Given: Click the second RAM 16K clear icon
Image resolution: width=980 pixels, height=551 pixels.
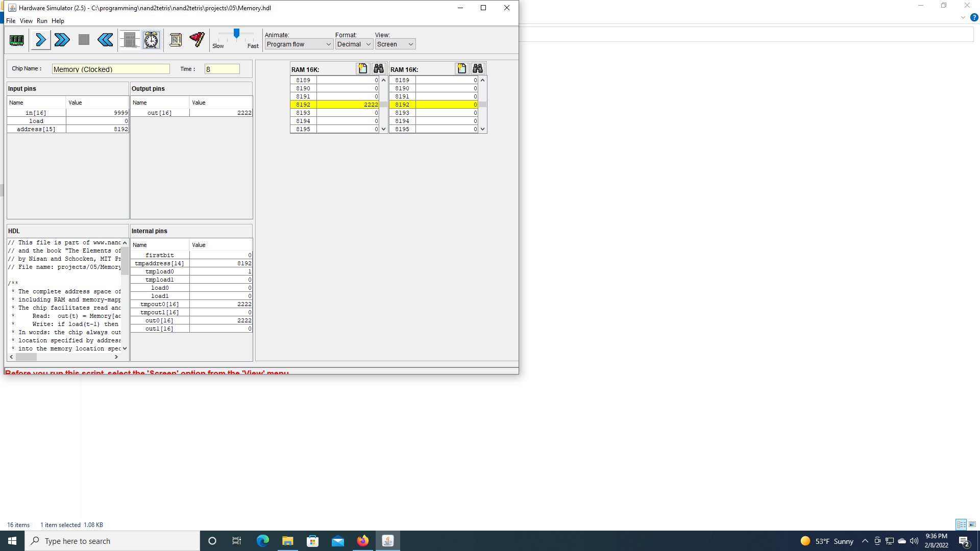Looking at the screenshot, I should pos(461,69).
